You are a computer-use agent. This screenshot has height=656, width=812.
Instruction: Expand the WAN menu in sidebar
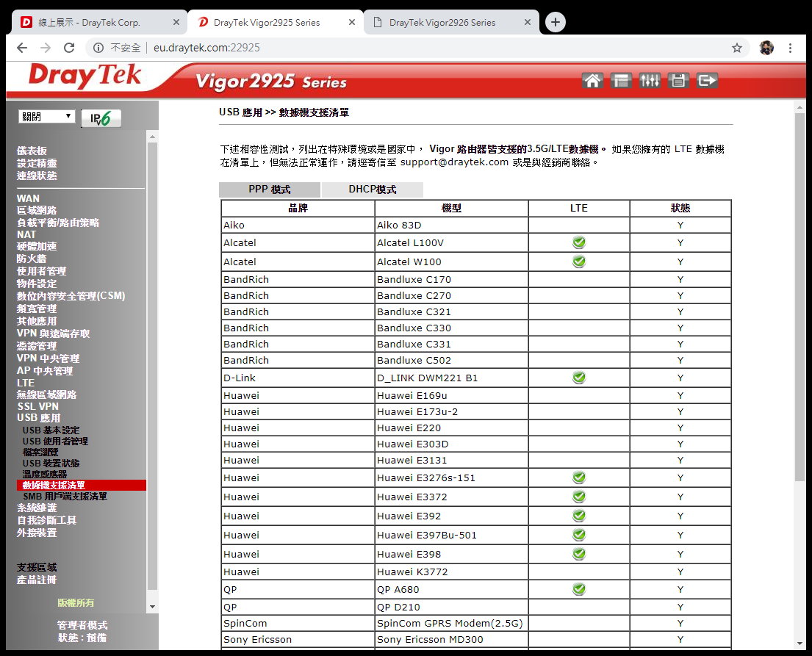(28, 198)
